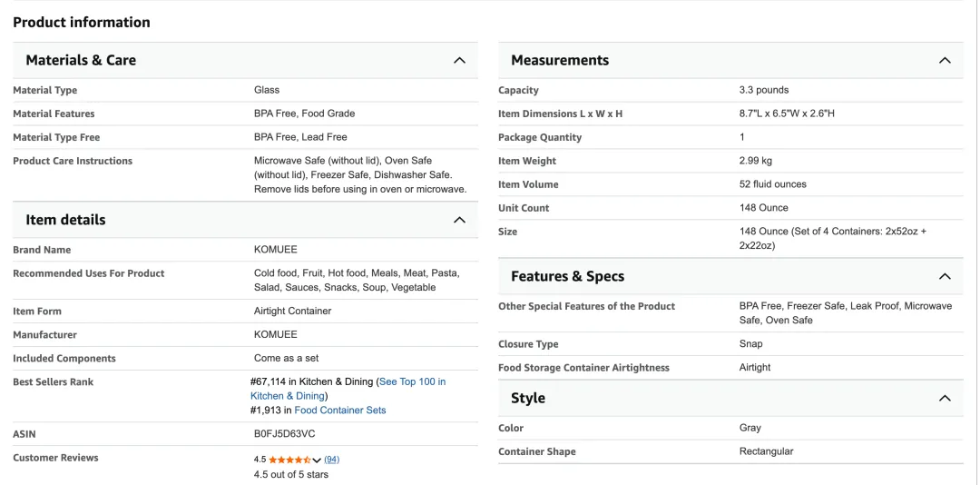Select the ASIN value B0FJ5D63VC
The width and height of the screenshot is (980, 485).
[x=284, y=433]
